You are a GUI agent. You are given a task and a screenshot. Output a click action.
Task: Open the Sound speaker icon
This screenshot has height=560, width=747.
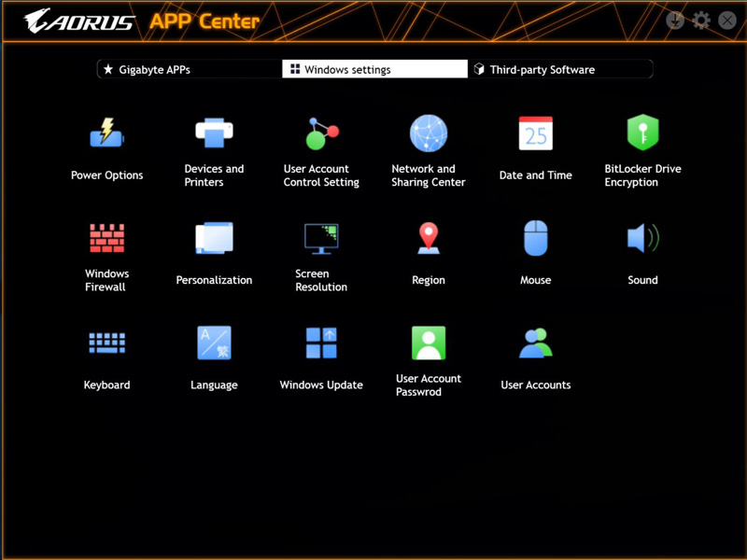642,238
